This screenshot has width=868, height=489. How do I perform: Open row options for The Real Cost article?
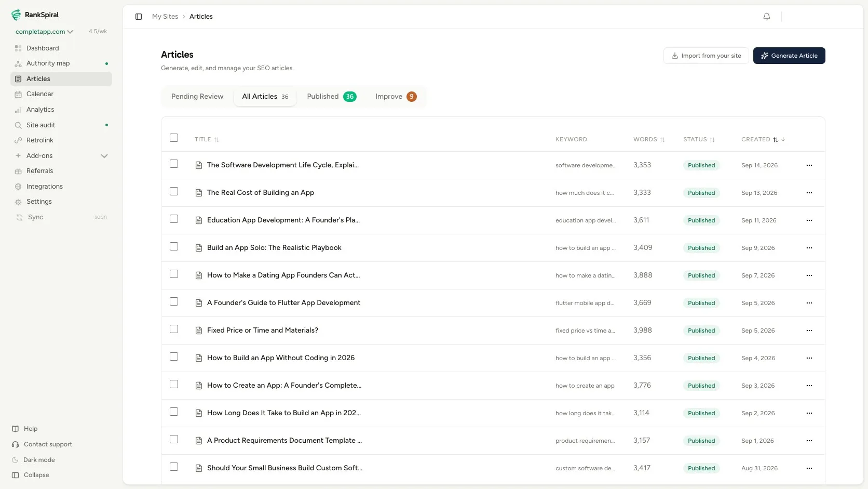[x=809, y=193]
